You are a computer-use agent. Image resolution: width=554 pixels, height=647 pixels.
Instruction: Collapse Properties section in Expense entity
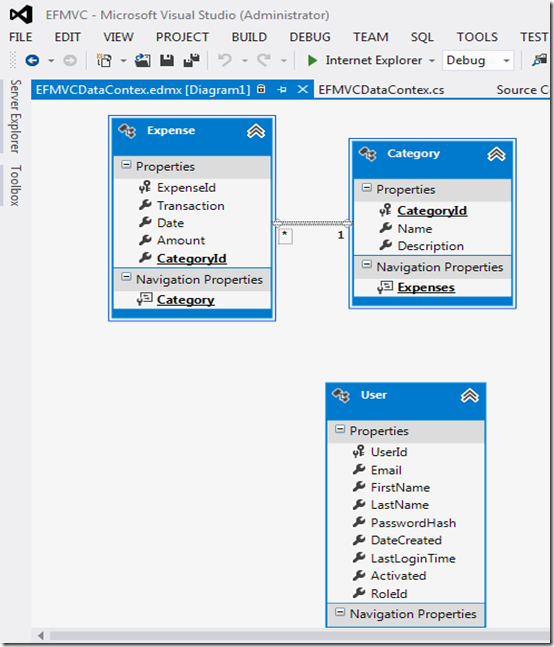coord(126,165)
